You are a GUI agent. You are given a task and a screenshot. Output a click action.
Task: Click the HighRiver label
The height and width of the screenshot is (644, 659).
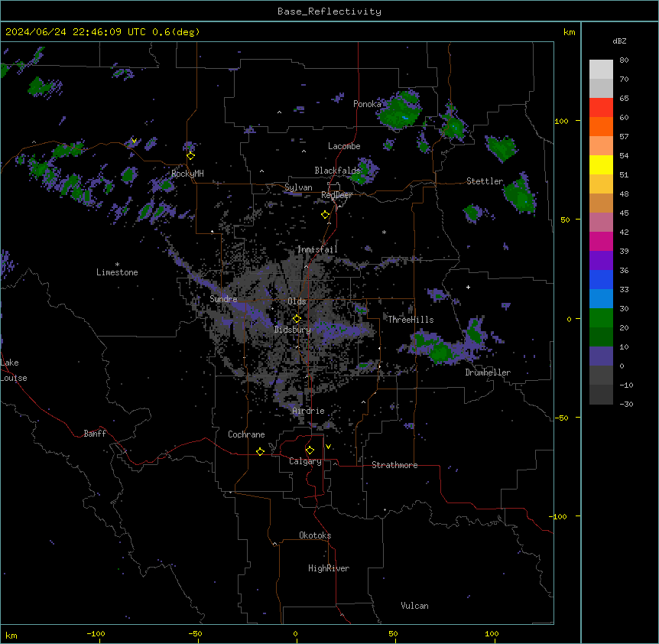pos(329,568)
